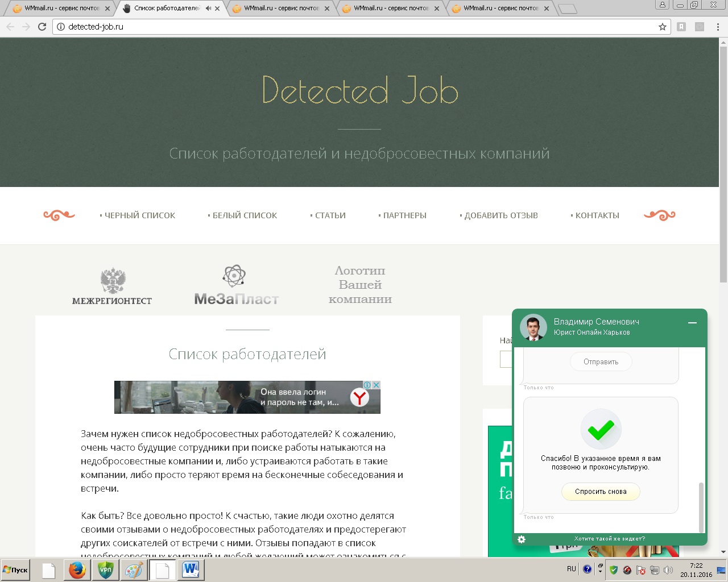Click subtitle Список работодателей и недобросовестных компаний
The height and width of the screenshot is (582, 728).
tap(359, 153)
